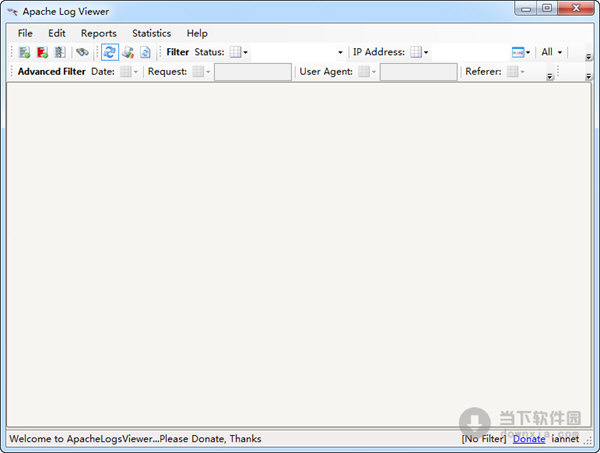This screenshot has width=600, height=453.
Task: Click the [No Filter] status bar text
Action: (484, 439)
